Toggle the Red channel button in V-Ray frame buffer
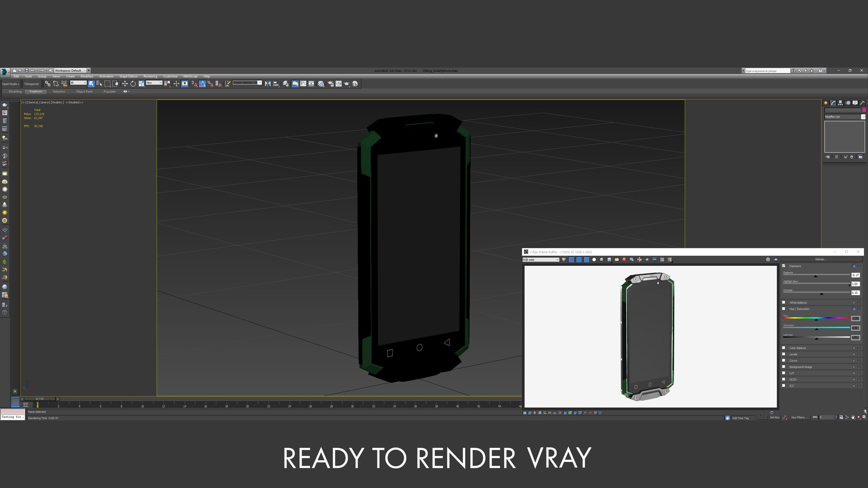This screenshot has width=868, height=488. [x=571, y=260]
